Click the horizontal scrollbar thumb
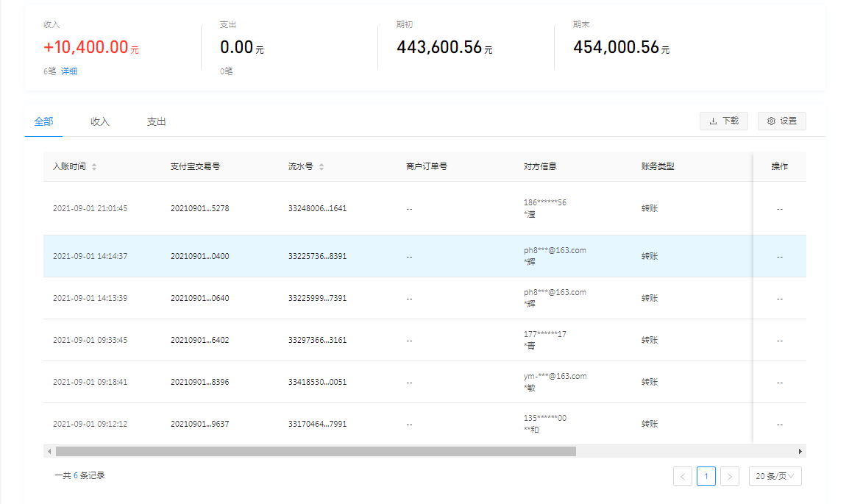The height and width of the screenshot is (504, 849). tap(316, 451)
